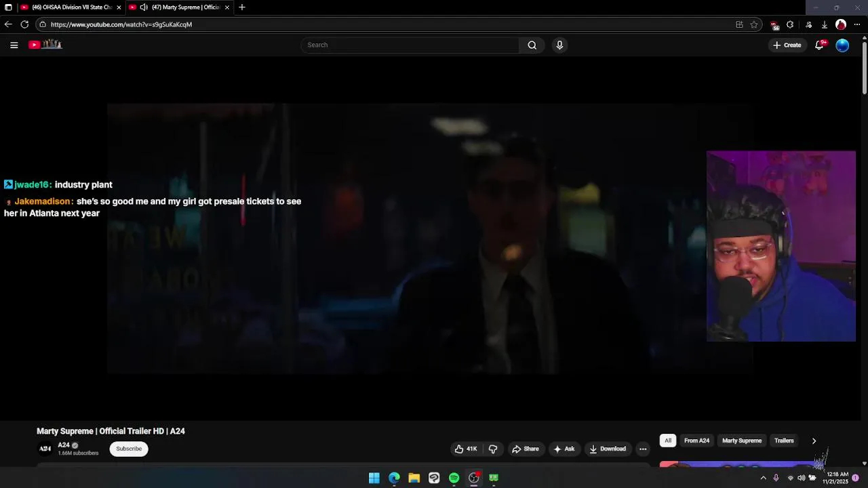Bookmark this page with the star

coord(754,24)
